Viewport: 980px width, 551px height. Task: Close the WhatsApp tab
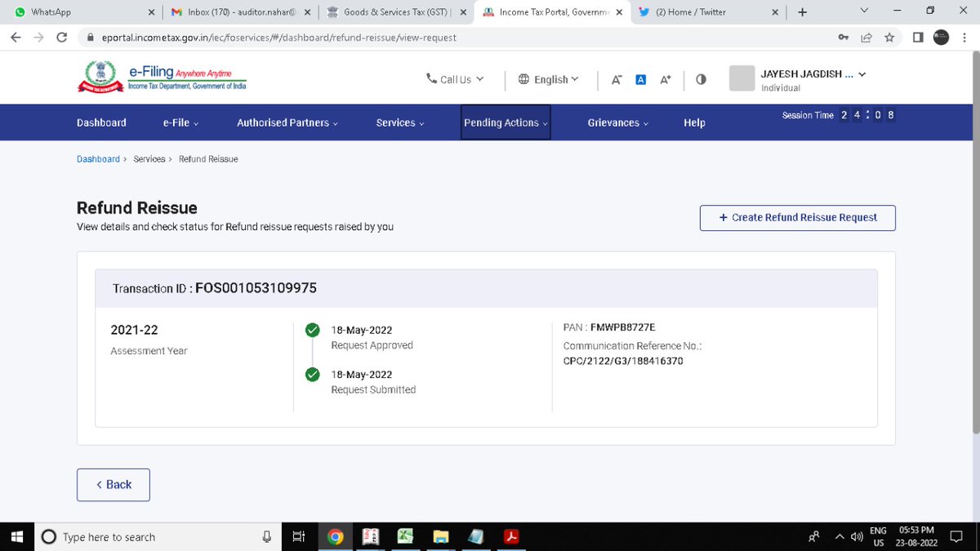[152, 12]
